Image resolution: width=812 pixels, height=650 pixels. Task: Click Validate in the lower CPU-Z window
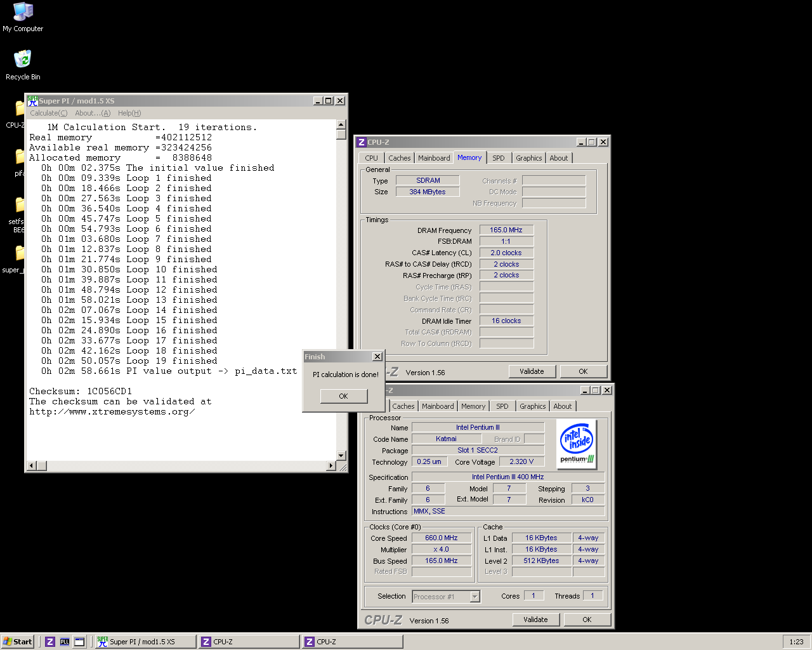point(535,620)
